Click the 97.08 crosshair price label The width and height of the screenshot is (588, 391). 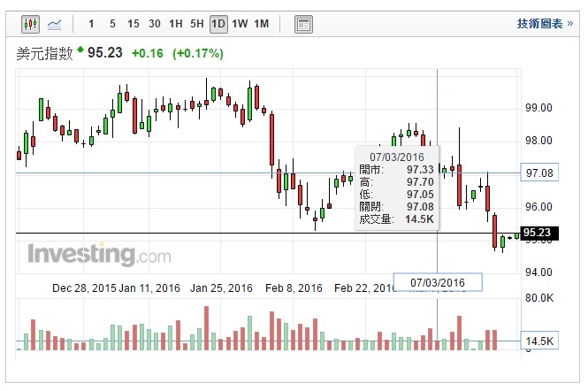[538, 173]
